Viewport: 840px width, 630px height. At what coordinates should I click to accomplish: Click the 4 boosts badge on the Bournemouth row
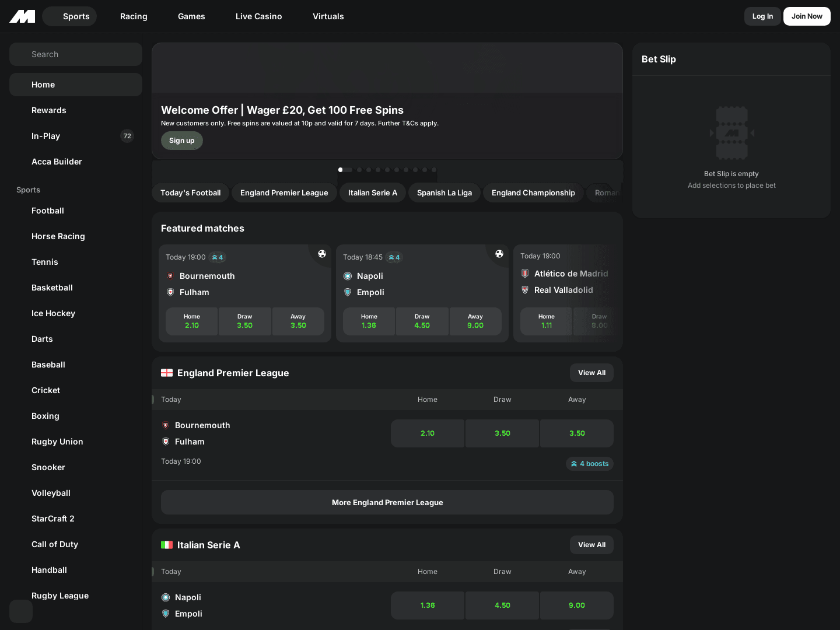[x=589, y=464]
